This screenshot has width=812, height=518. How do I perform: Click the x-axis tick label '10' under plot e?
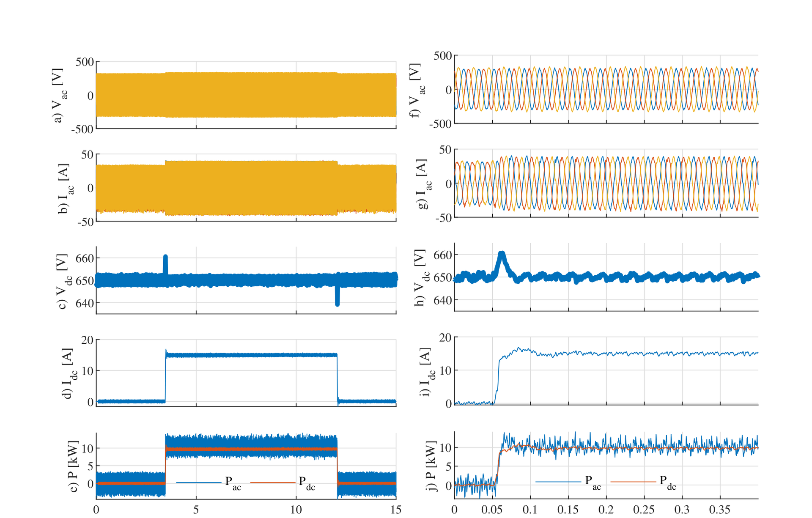click(296, 510)
